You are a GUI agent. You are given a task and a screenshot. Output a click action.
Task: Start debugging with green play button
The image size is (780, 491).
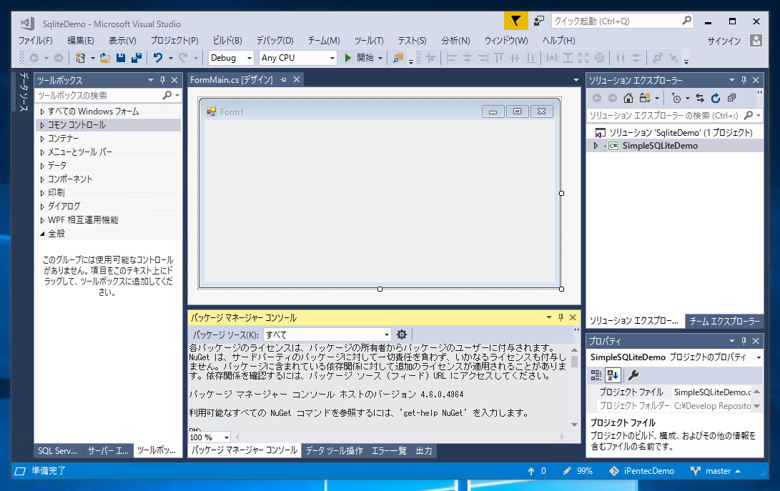(x=348, y=58)
